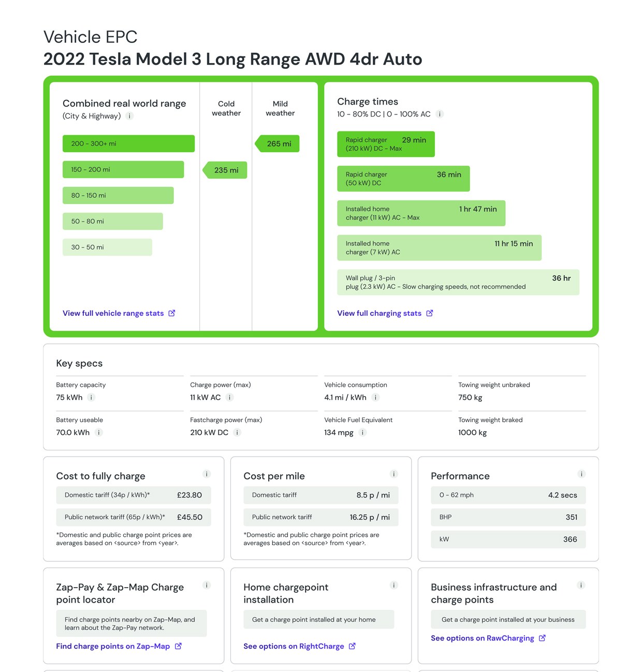Click the 80 - 150 mi range bar
The image size is (642, 672).
[118, 195]
